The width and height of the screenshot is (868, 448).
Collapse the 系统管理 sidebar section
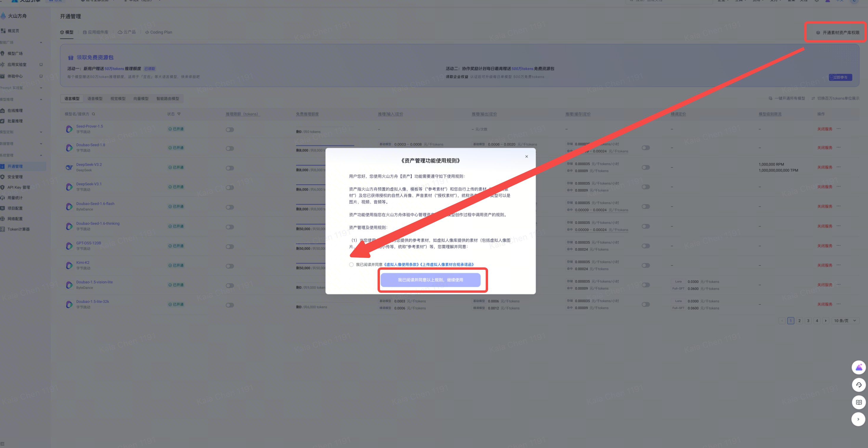coord(41,155)
